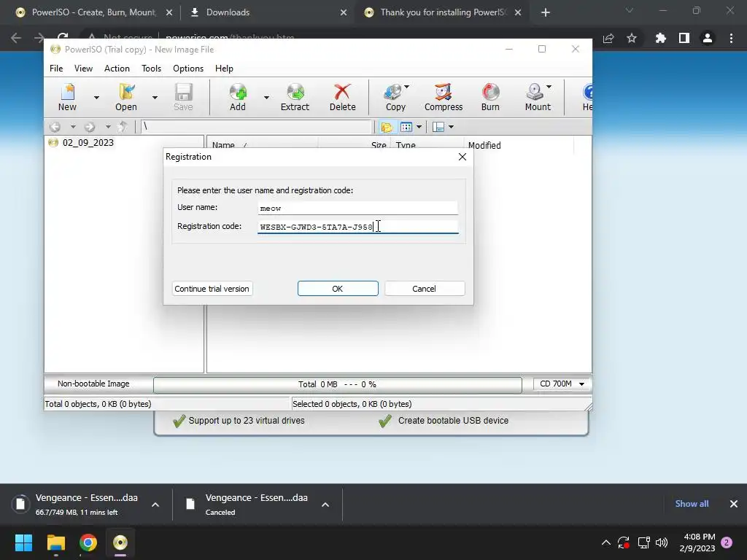This screenshot has width=747, height=560.
Task: Switch to PowerISO - Create, Burn, Mount tab
Action: pyautogui.click(x=94, y=12)
